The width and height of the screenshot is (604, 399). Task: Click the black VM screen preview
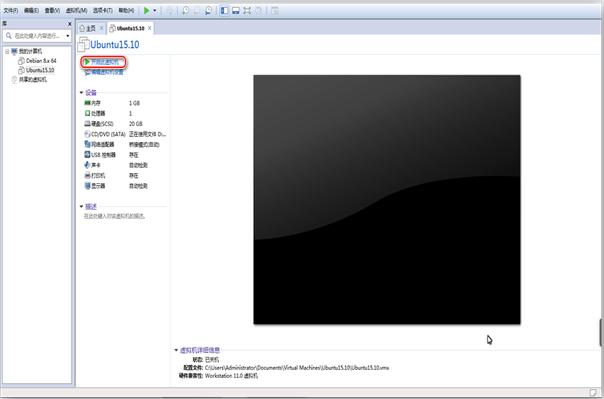[387, 200]
